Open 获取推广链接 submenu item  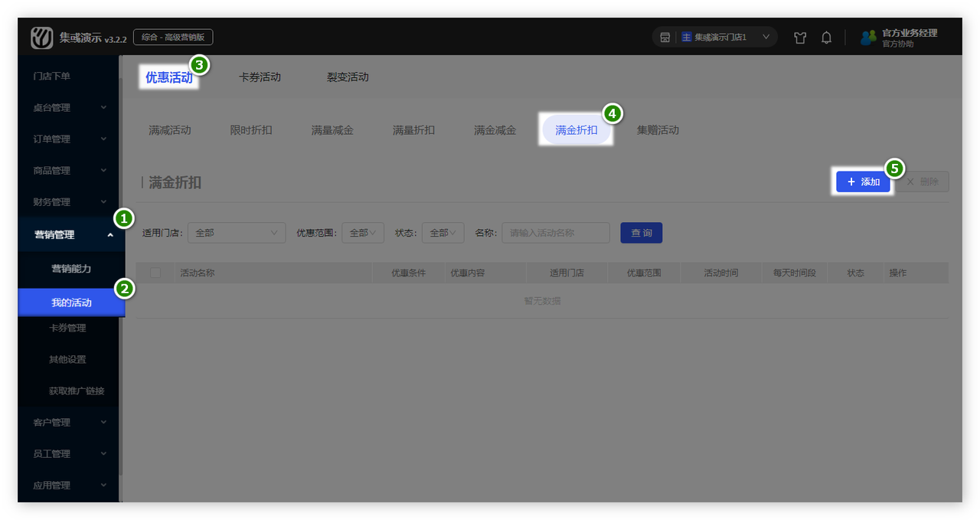point(77,391)
